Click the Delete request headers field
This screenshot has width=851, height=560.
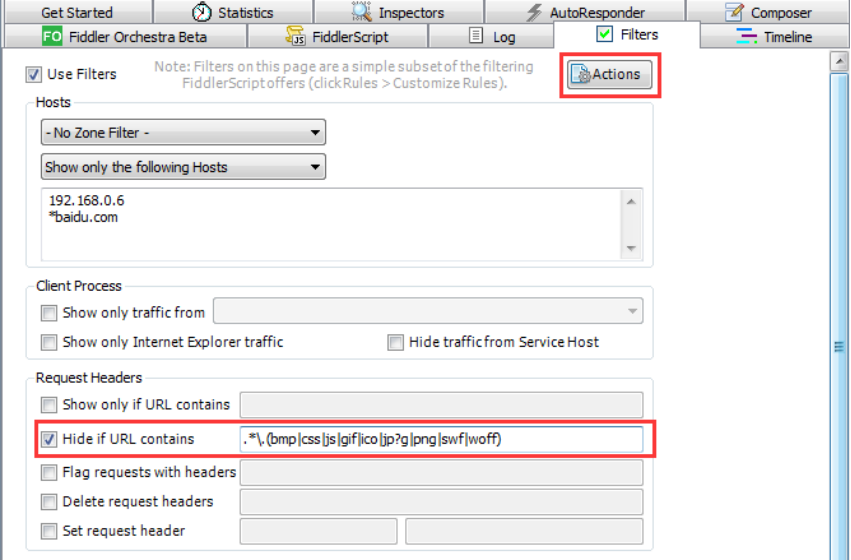tap(441, 501)
